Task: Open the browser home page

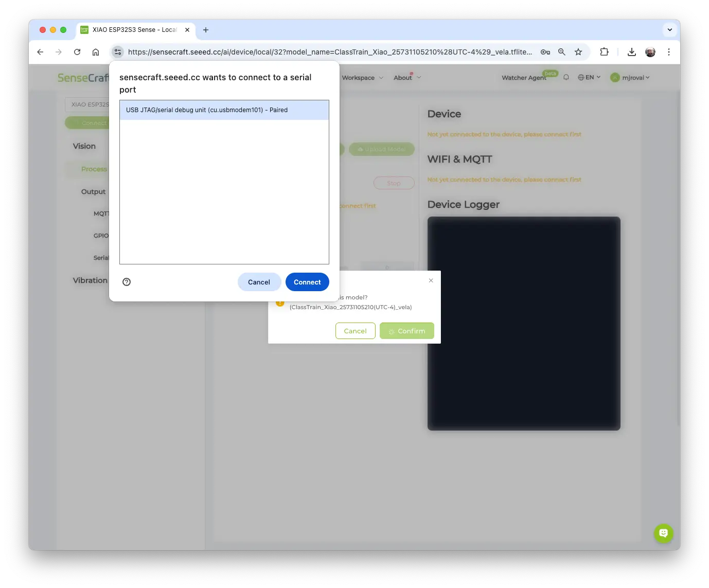Action: [x=96, y=52]
